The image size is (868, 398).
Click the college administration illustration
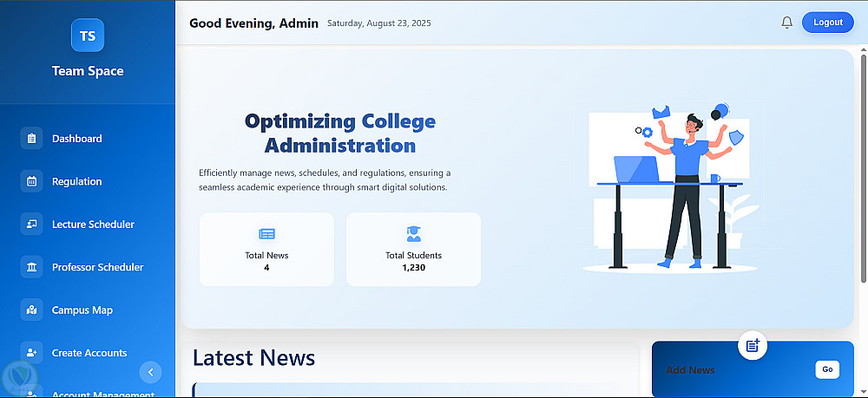pyautogui.click(x=670, y=186)
